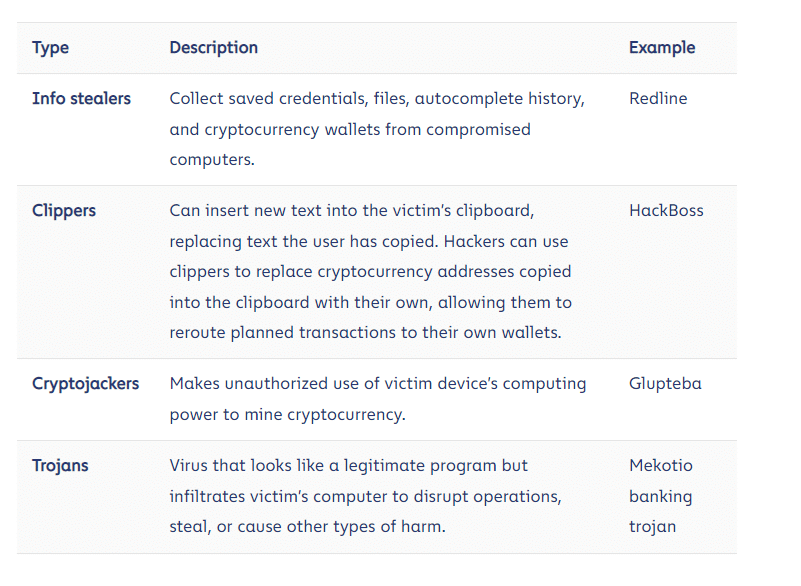Click the Example column header
The width and height of the screenshot is (801, 586).
tap(662, 48)
